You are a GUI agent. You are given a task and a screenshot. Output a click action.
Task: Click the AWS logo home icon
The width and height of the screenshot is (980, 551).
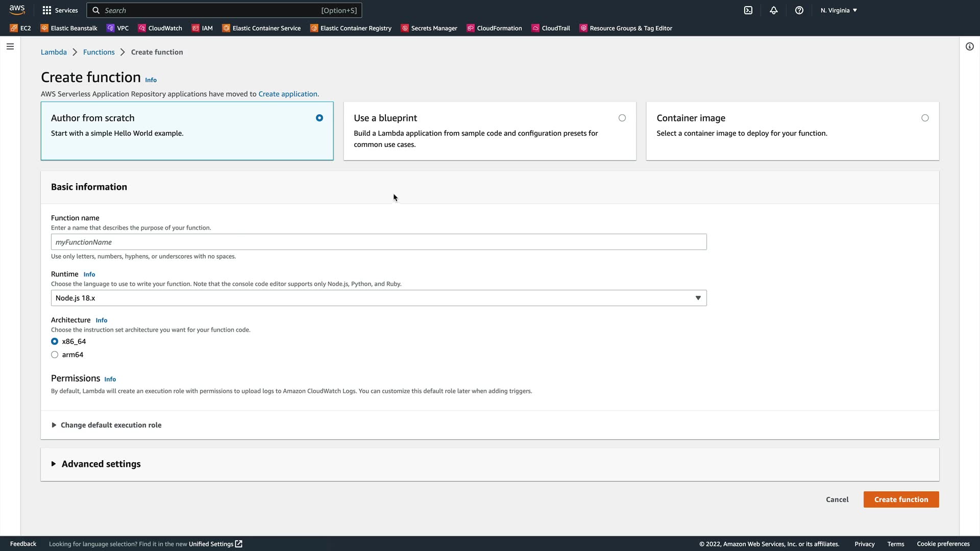point(17,10)
